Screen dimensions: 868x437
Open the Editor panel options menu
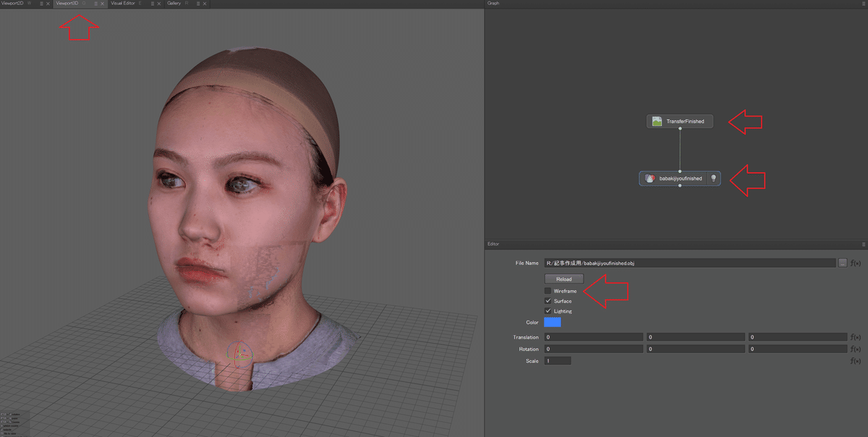click(x=863, y=245)
